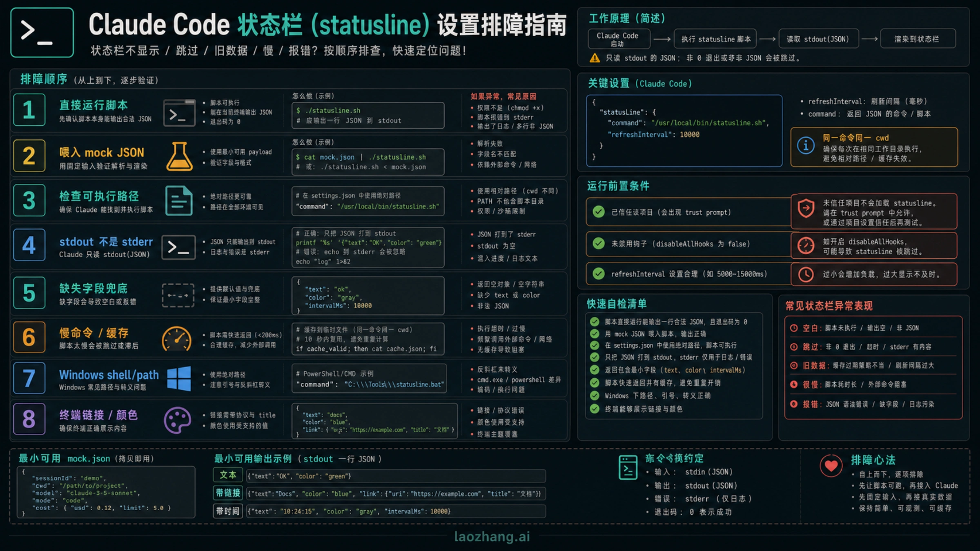Click the 带时间 output example label
980x551 pixels.
click(228, 511)
